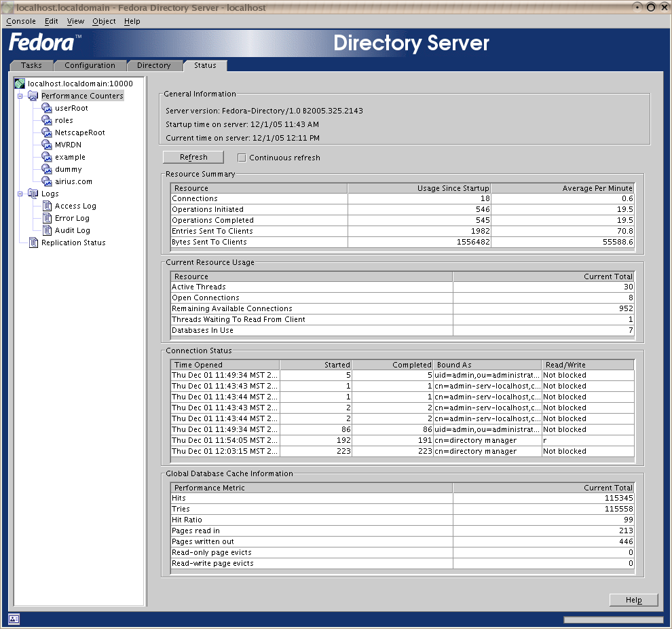
Task: Click the Completed column header
Action: tap(392, 365)
